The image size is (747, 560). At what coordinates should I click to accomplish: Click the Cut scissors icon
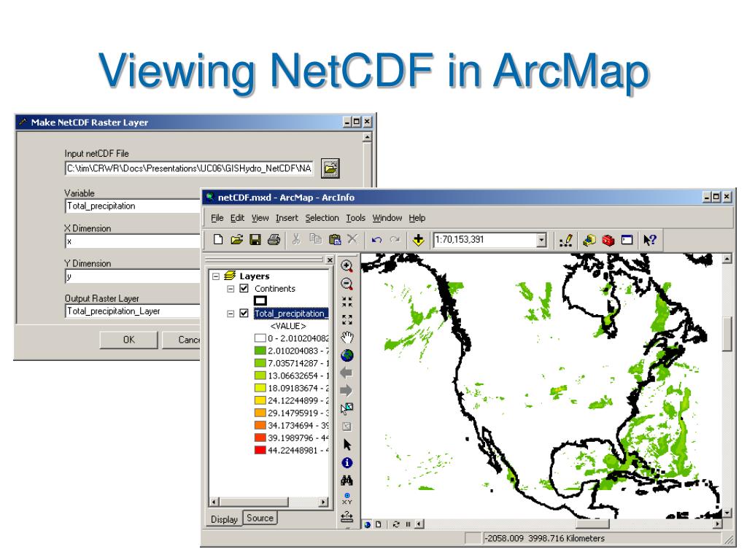click(296, 239)
